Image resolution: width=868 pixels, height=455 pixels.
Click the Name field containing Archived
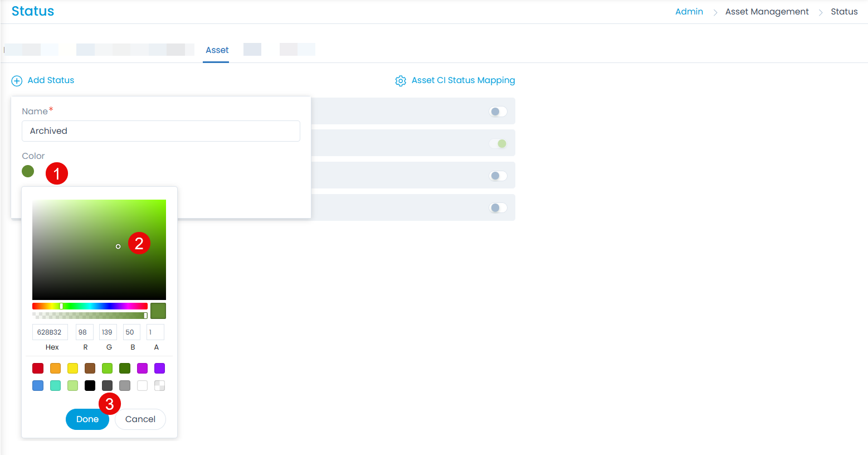(160, 131)
